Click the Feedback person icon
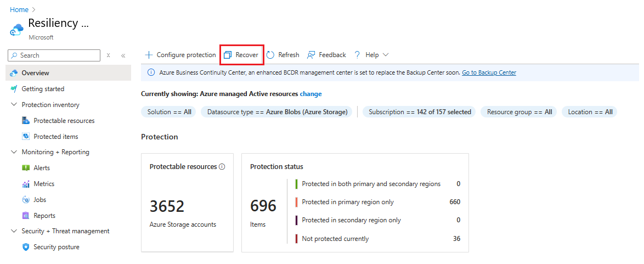Image resolution: width=644 pixels, height=264 pixels. pos(311,55)
